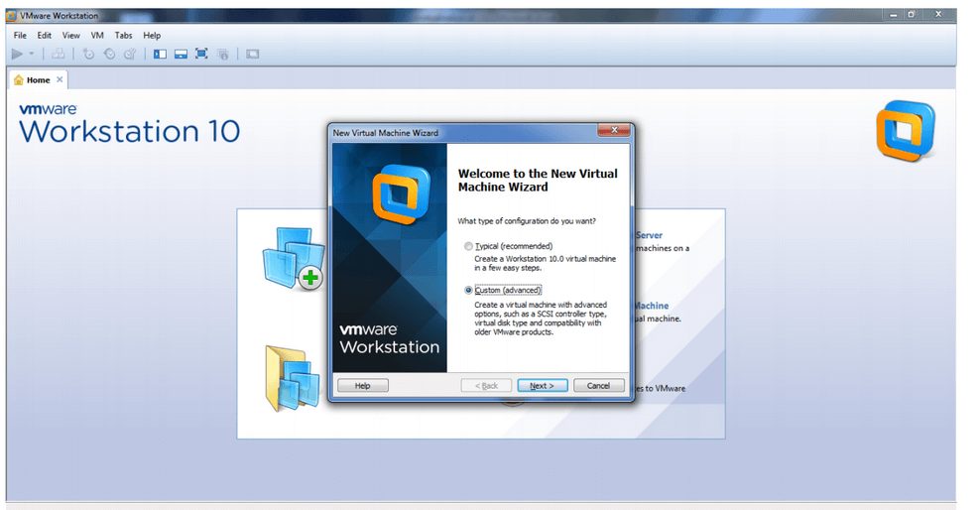Open the Edit menu
This screenshot has width=980, height=510.
point(44,36)
